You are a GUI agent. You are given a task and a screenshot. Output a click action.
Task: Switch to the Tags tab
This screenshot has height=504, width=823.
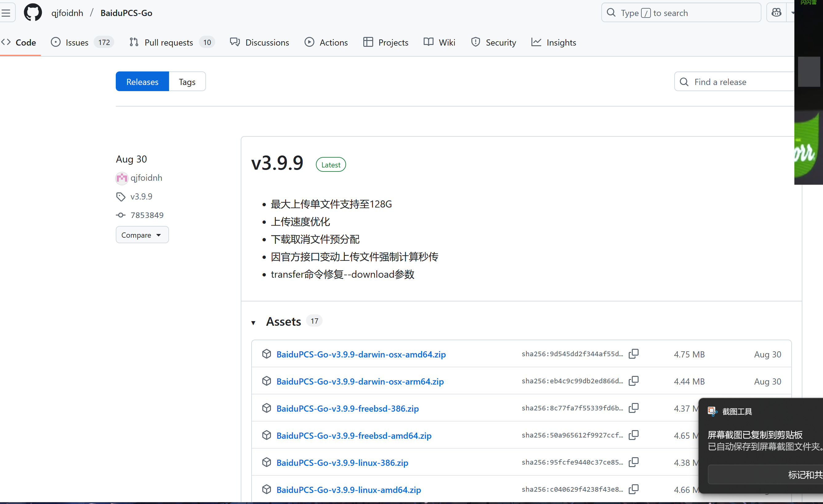(187, 82)
